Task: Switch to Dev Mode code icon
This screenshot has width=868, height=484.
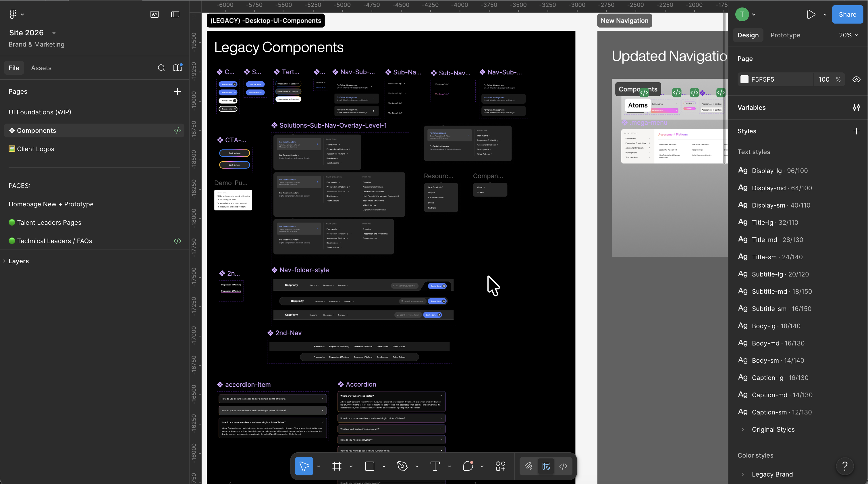Action: pyautogui.click(x=563, y=466)
